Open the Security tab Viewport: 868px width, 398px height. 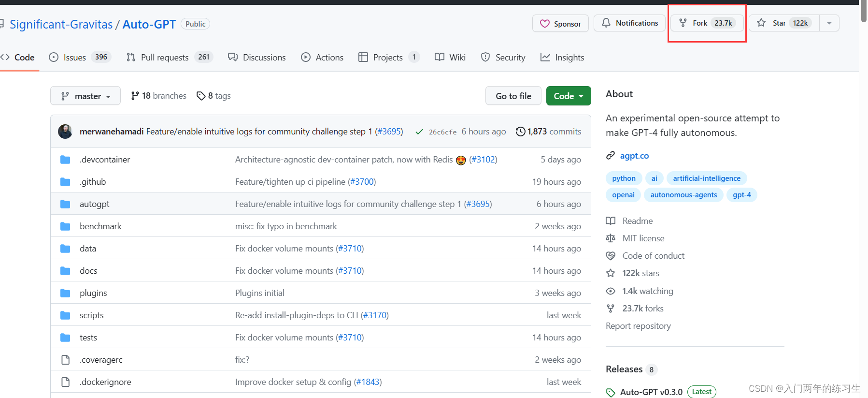[503, 57]
